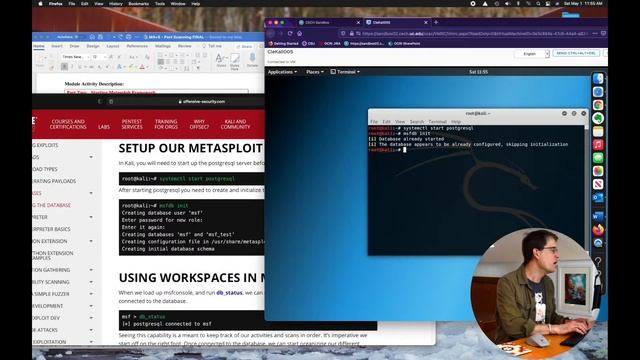Open References tab in Word
This screenshot has height=360, width=640.
point(137,46)
